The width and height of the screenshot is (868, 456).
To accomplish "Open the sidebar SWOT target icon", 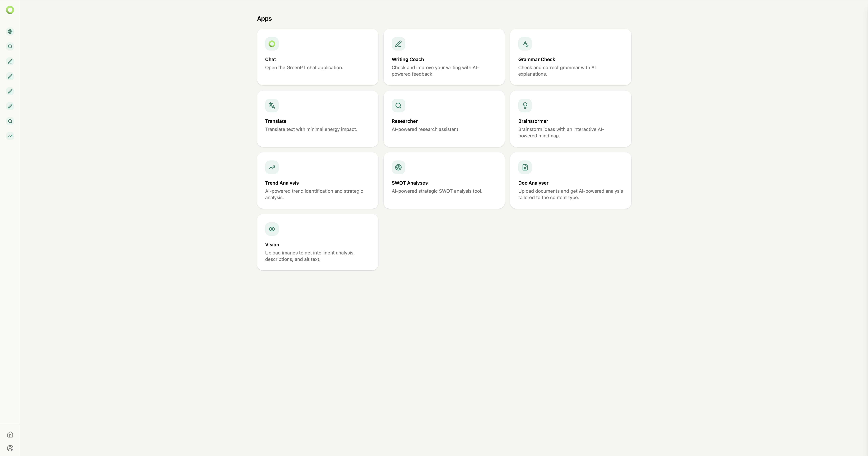I will 10,32.
